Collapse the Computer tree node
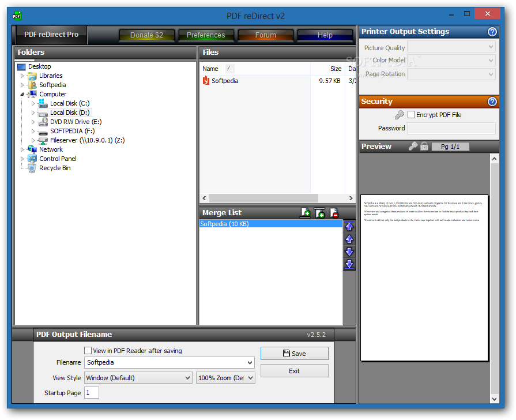Viewport: 516px width, 420px height. [x=22, y=94]
